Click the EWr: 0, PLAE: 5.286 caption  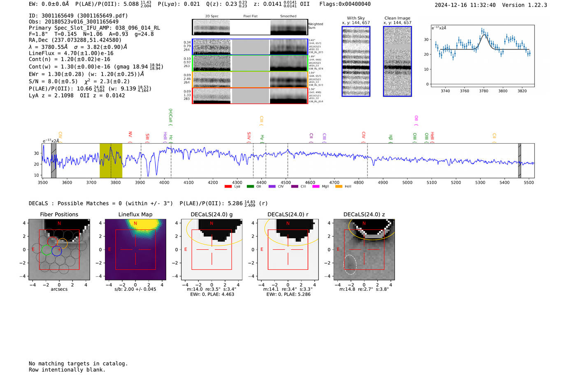pyautogui.click(x=288, y=295)
